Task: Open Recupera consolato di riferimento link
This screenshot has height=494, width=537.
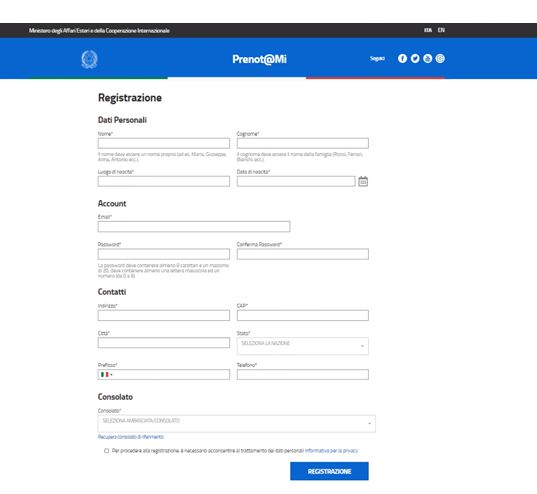Action: (131, 437)
